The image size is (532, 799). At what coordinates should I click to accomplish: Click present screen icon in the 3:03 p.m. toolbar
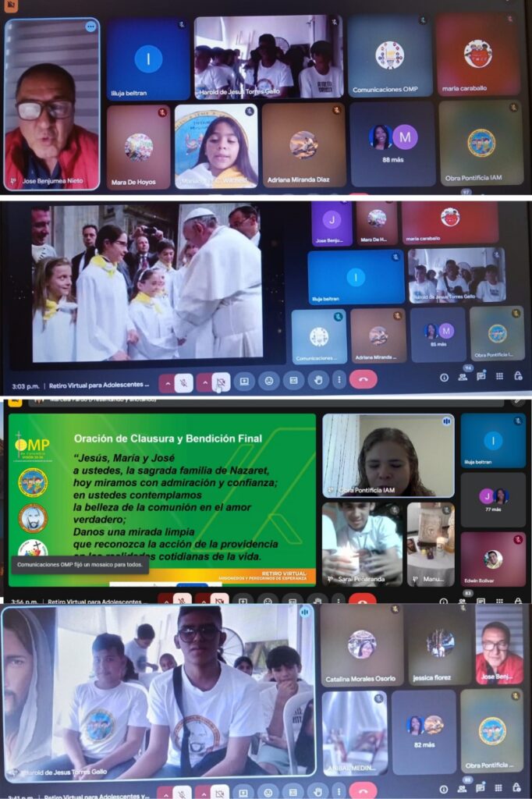[x=244, y=381]
